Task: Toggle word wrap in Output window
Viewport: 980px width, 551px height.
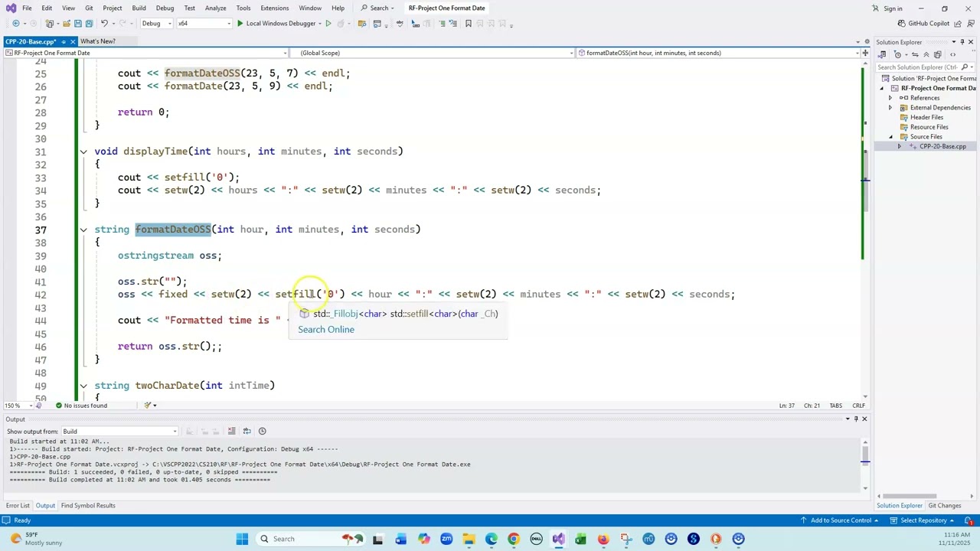Action: [x=247, y=431]
